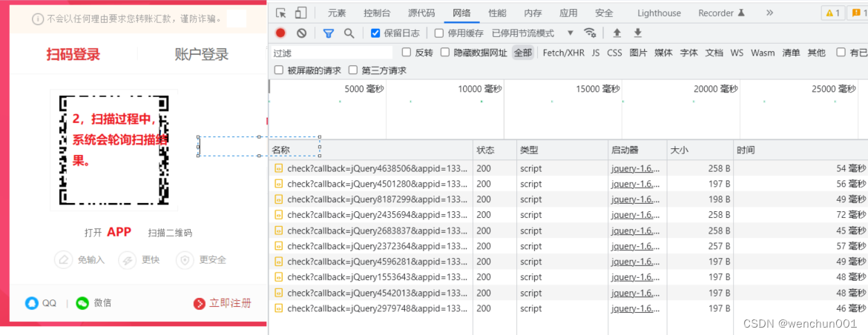Screen dimensions: 868x335
Task: Switch to 安全 tab
Action: click(x=604, y=13)
